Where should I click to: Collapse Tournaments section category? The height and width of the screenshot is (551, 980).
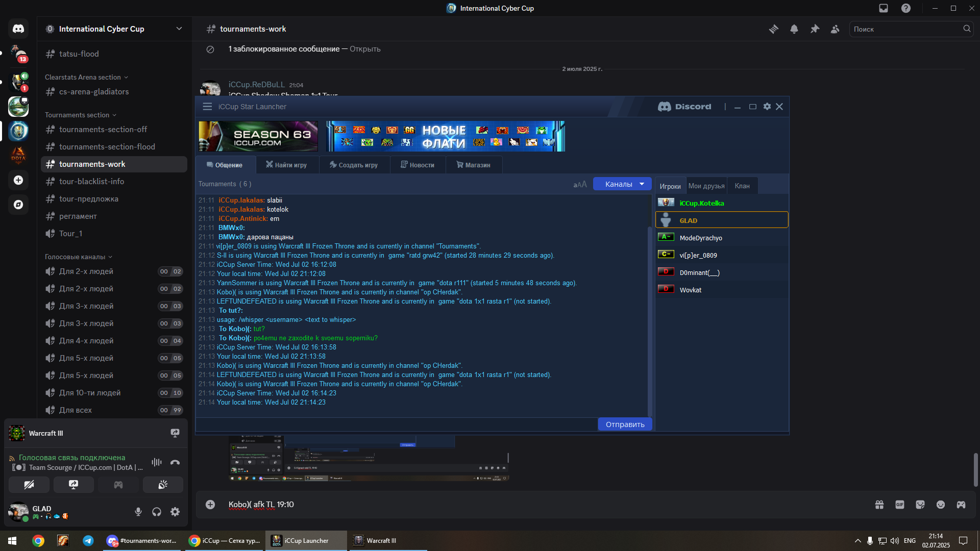click(81, 115)
